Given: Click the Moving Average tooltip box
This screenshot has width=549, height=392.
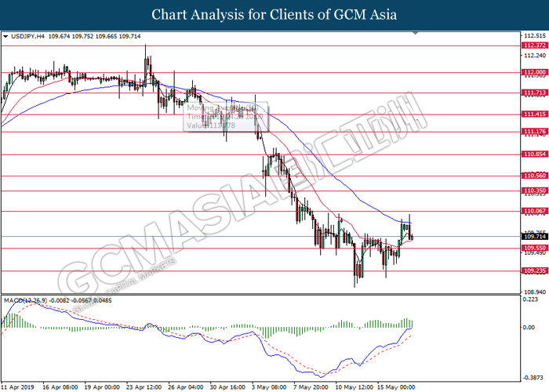Looking at the screenshot, I should [x=226, y=117].
